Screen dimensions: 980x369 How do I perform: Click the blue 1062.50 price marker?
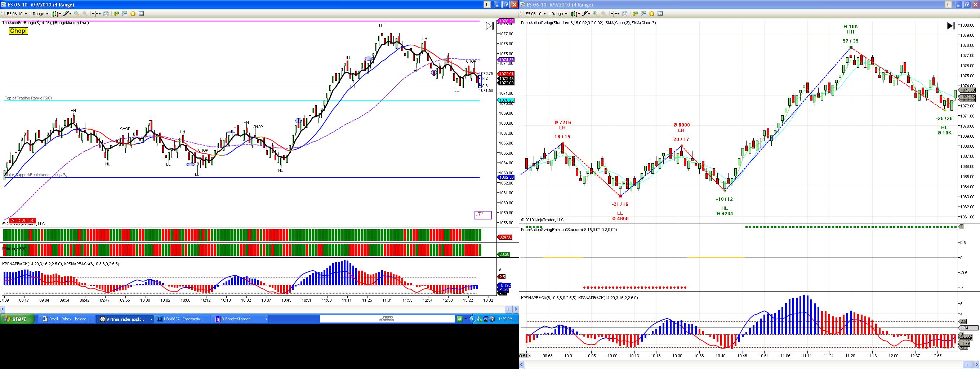point(506,178)
